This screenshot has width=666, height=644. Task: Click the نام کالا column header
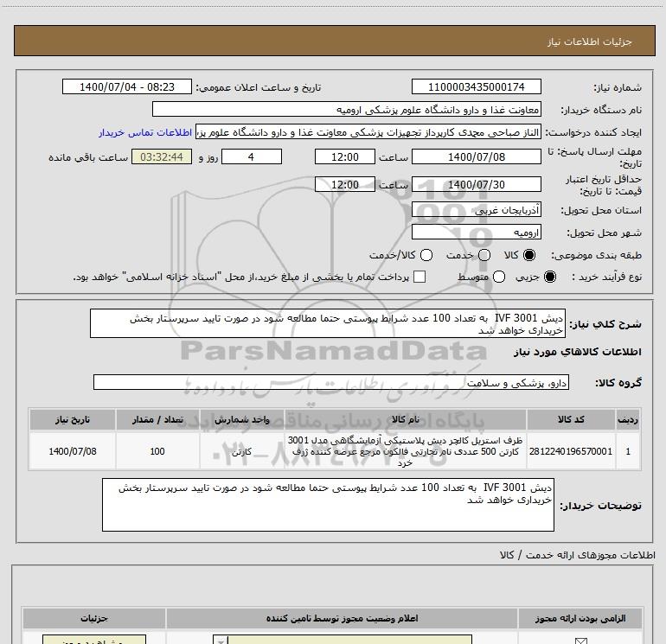(x=405, y=419)
